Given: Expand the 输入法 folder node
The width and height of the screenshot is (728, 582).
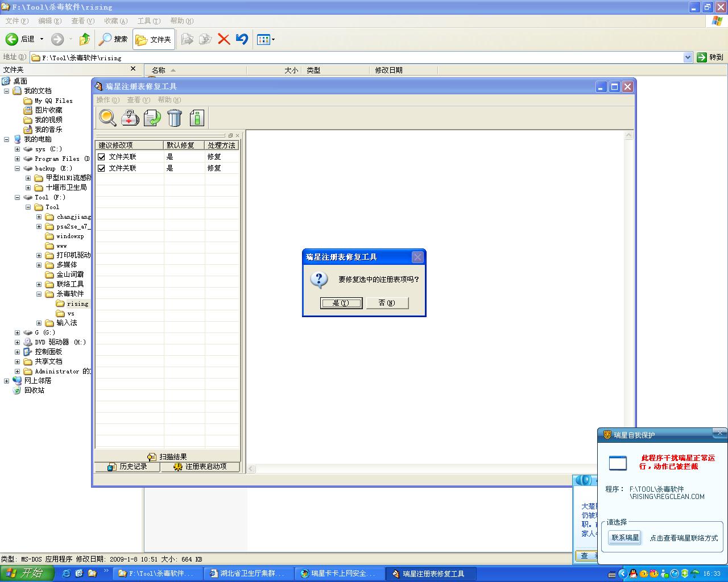Looking at the screenshot, I should pyautogui.click(x=39, y=323).
